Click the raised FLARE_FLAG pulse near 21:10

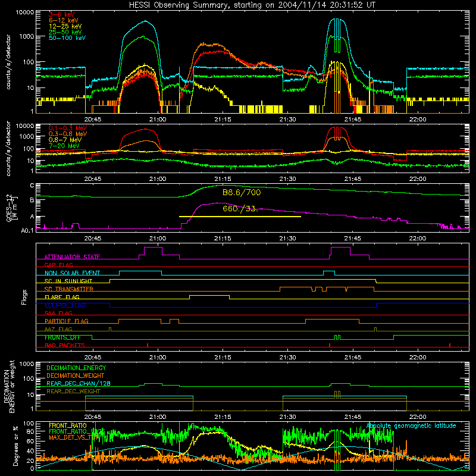pos(209,296)
